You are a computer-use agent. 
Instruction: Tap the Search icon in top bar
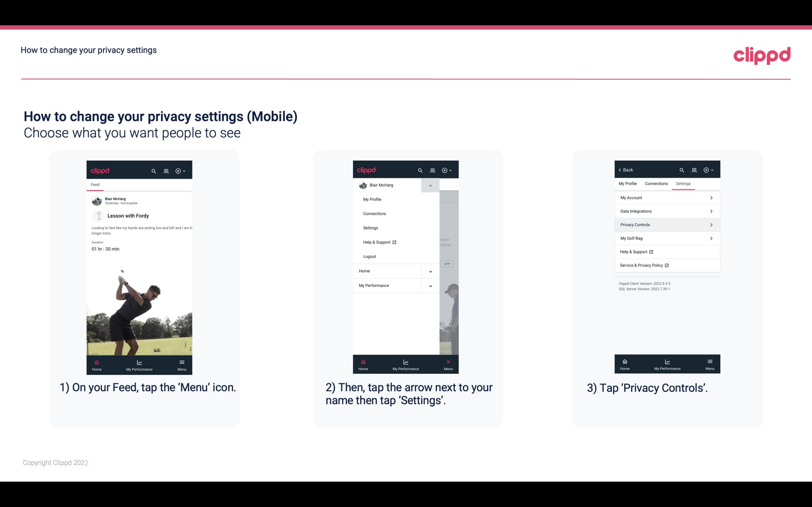(154, 170)
